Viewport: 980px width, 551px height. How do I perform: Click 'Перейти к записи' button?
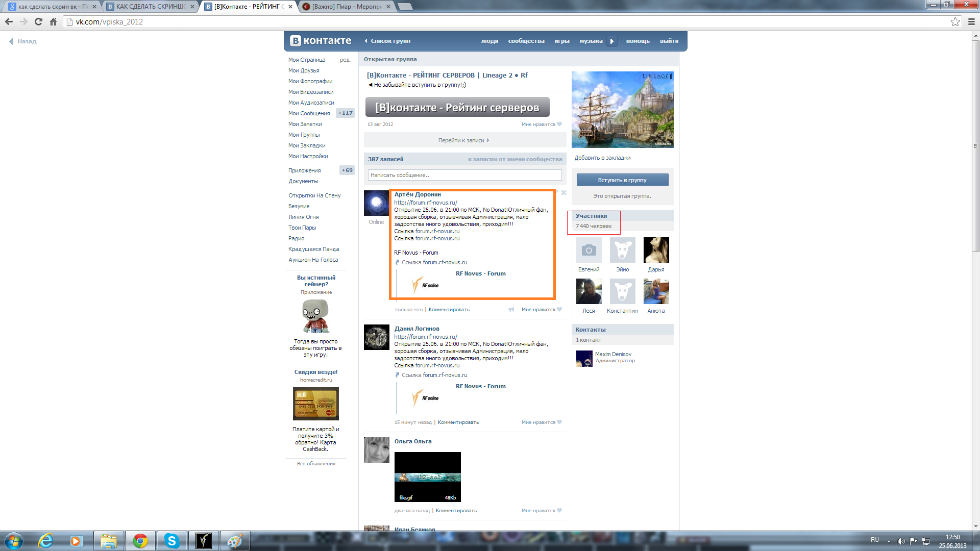tap(464, 140)
